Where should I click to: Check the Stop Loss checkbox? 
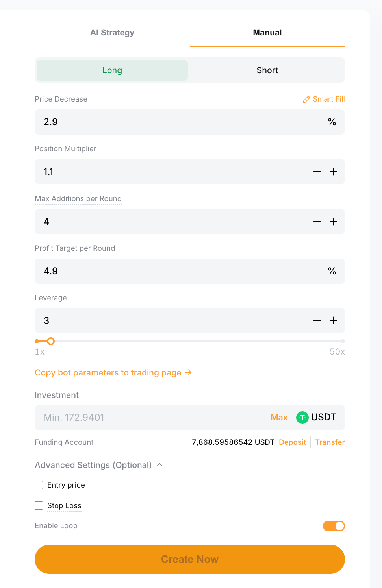(39, 505)
